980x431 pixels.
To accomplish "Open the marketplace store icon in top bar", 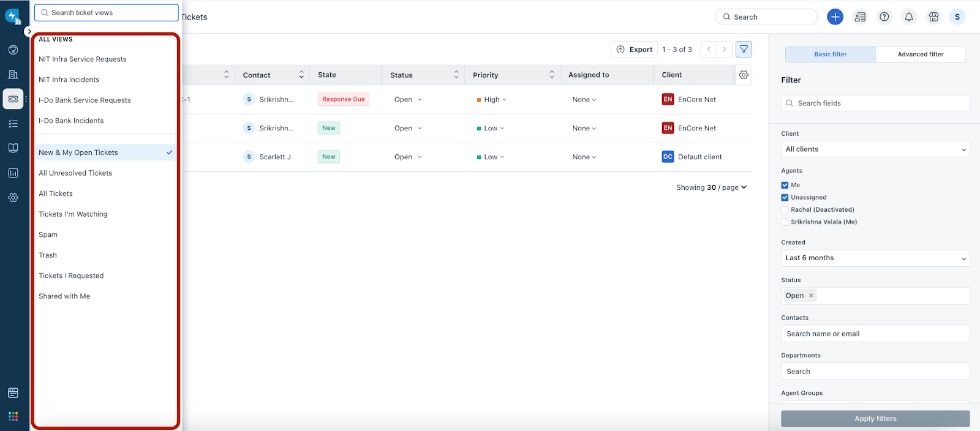I will [933, 17].
